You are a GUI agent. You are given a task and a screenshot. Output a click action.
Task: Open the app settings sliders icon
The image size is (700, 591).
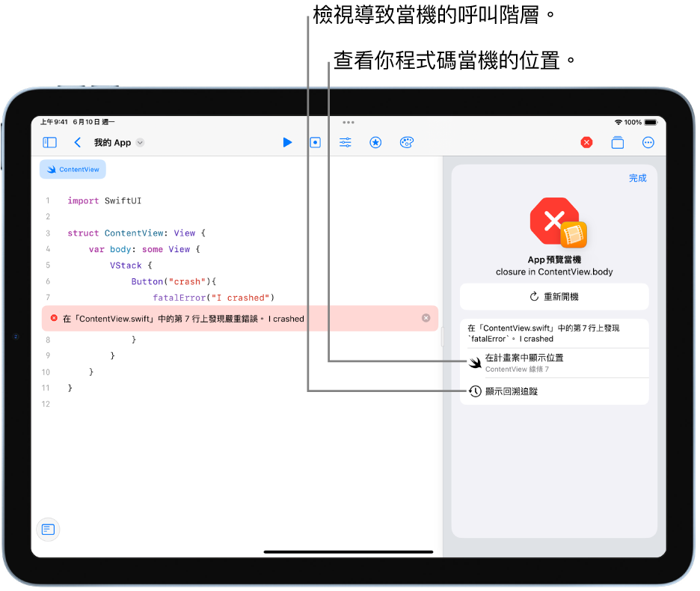345,142
